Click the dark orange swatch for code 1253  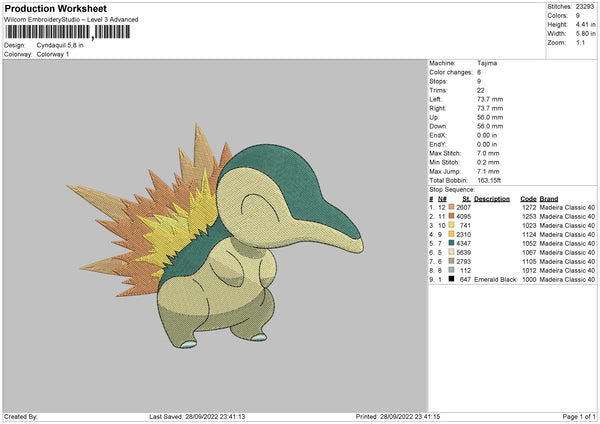click(x=452, y=216)
